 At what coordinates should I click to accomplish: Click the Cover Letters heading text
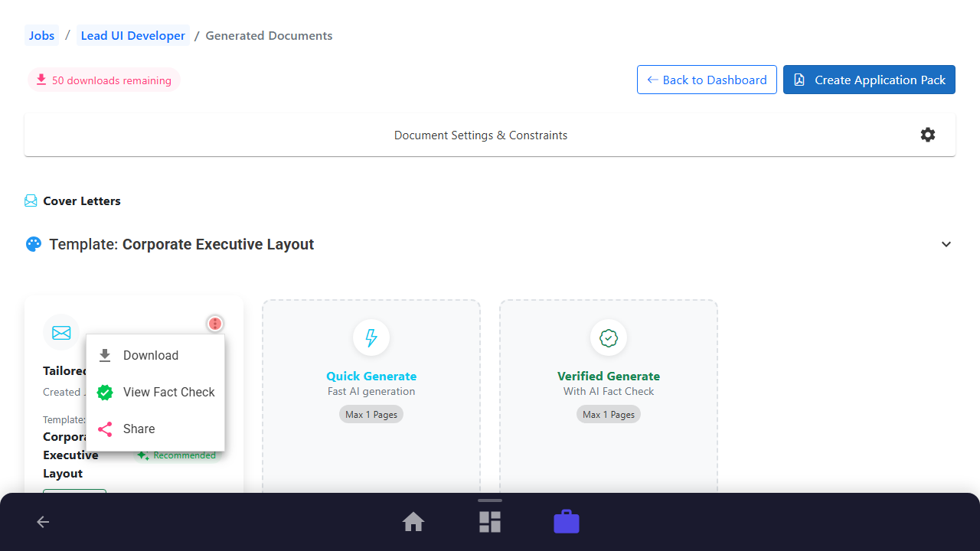click(x=82, y=201)
